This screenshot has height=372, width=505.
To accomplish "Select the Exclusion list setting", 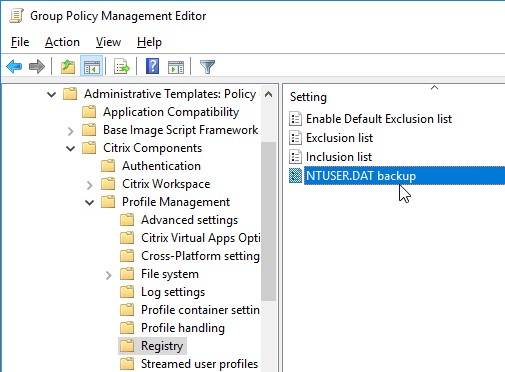I will point(339,138).
